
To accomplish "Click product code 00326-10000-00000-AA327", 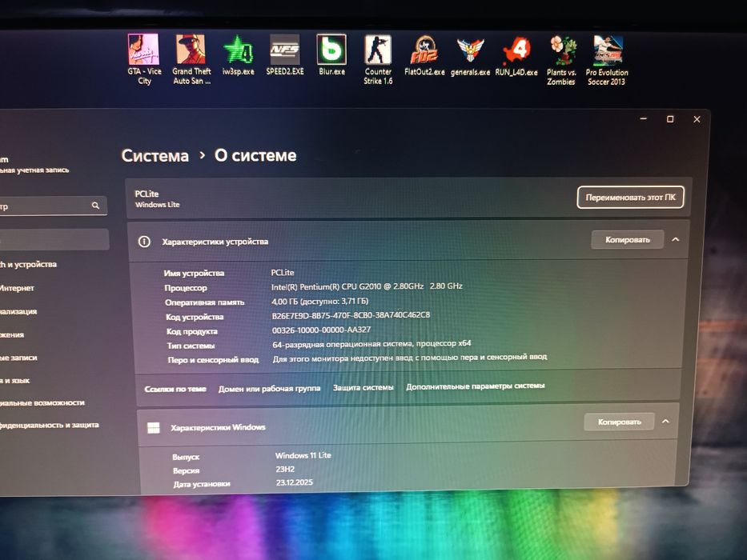I will [x=321, y=330].
